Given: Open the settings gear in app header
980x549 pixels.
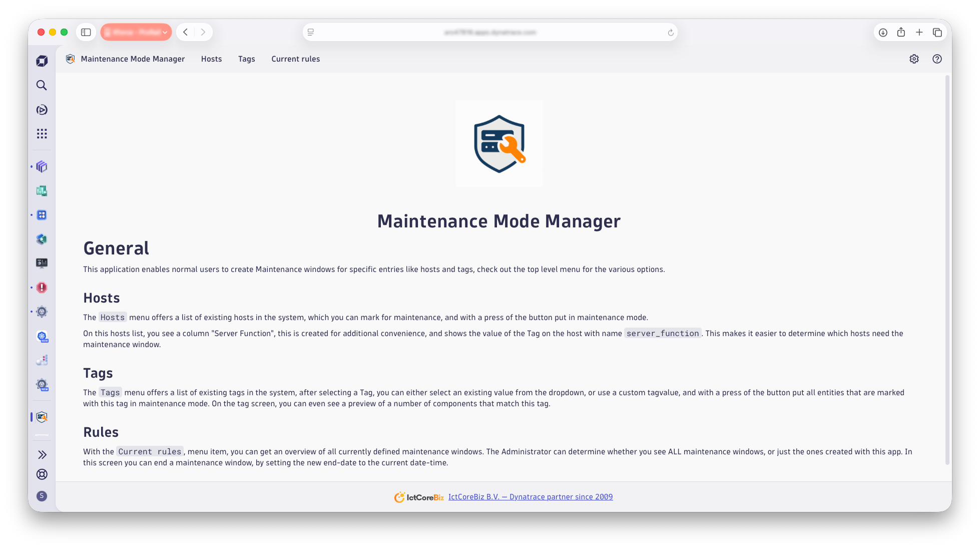Looking at the screenshot, I should click(x=914, y=59).
